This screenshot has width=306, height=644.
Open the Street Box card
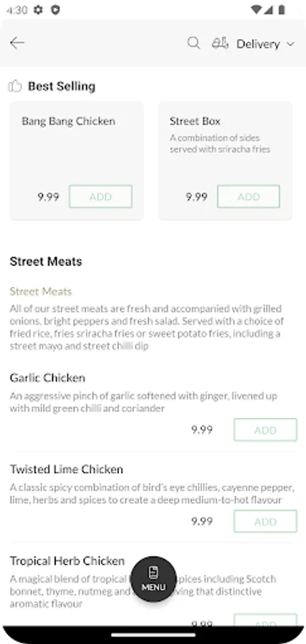(x=225, y=160)
